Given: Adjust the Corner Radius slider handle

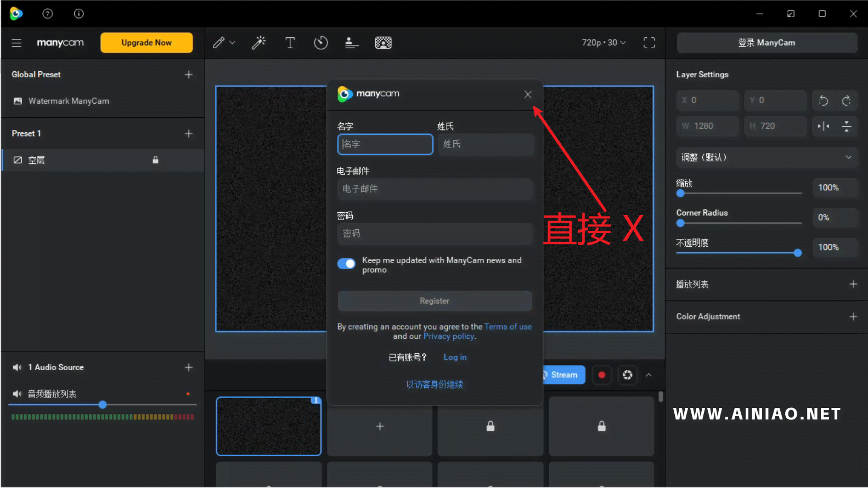Looking at the screenshot, I should (x=680, y=223).
